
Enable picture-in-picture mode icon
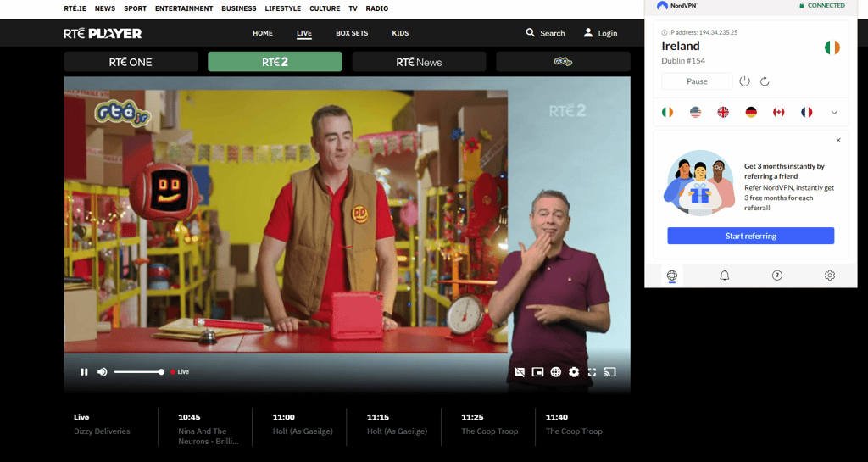click(x=537, y=372)
